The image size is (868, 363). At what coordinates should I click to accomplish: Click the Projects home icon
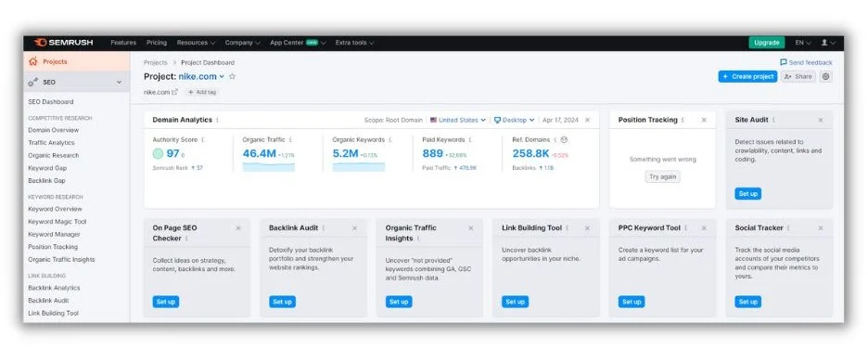(33, 61)
